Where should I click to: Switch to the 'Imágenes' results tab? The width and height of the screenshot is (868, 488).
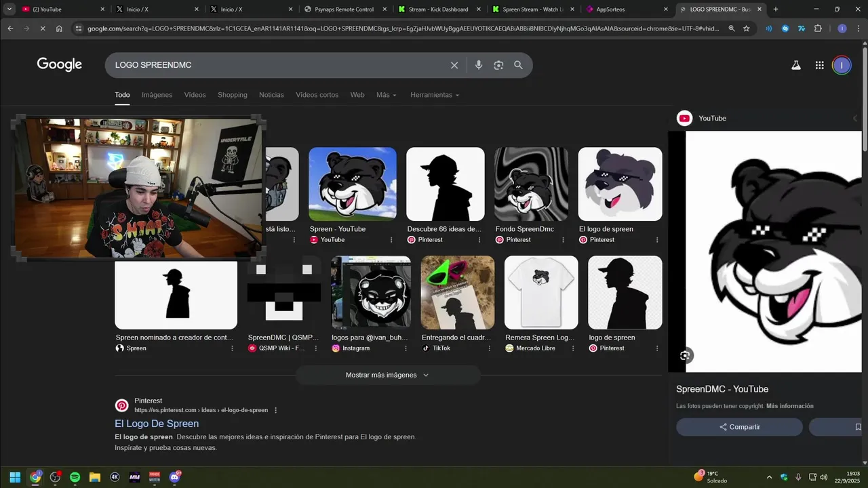point(157,95)
